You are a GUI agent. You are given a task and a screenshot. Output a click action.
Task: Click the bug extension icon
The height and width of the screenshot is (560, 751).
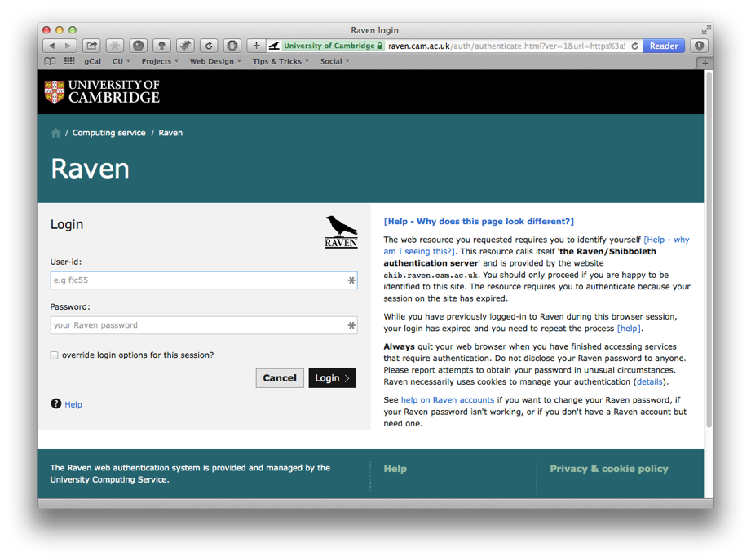185,46
